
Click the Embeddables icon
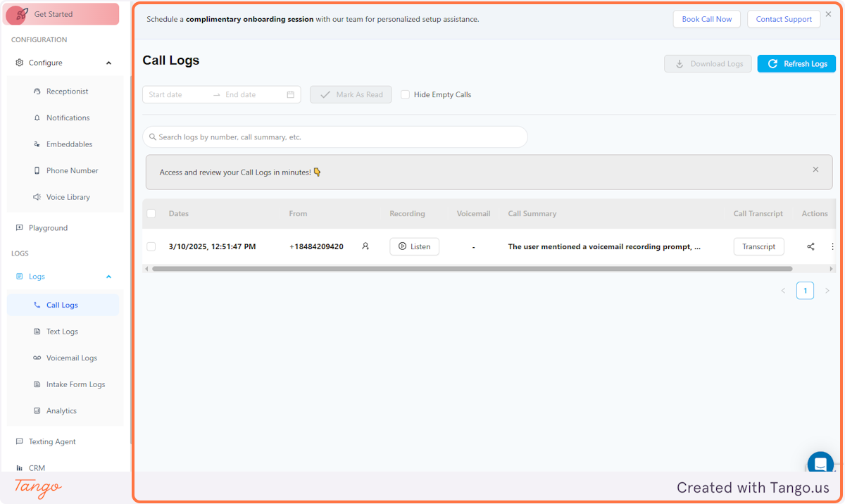pyautogui.click(x=37, y=144)
